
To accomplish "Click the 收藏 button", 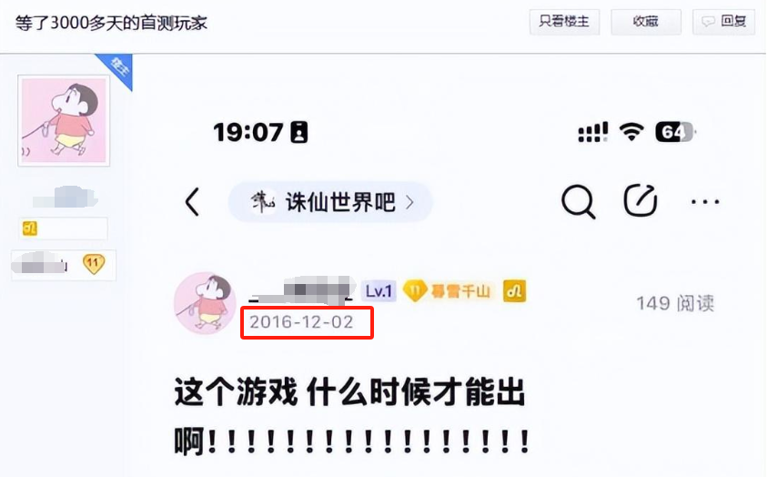I will 646,22.
